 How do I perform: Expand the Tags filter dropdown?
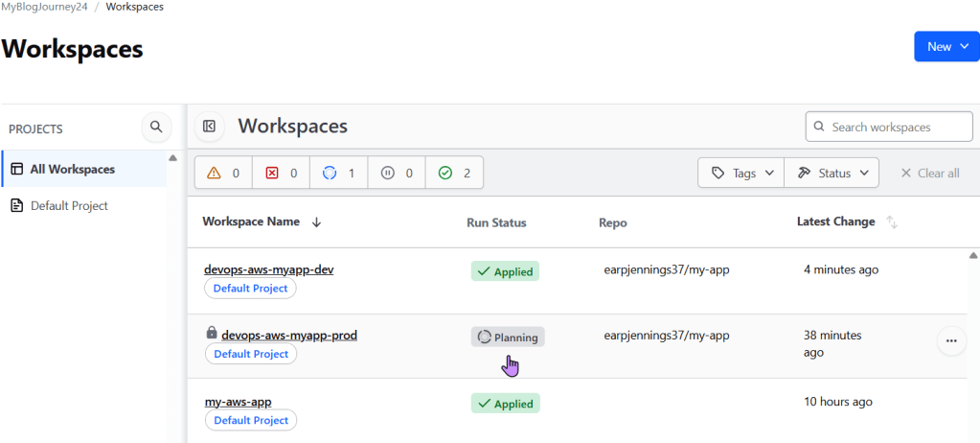(741, 174)
